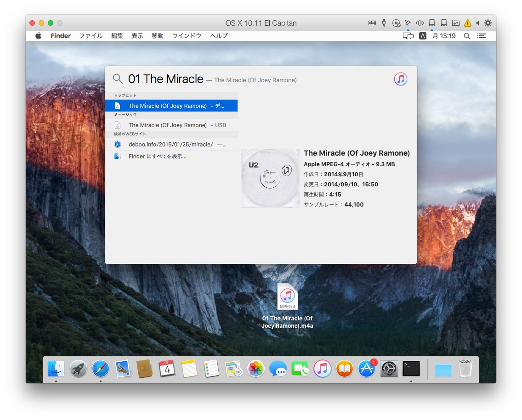Screen dimensions: 522x420
Task: Collapse VM toolbar arrow icon
Action: coord(478,23)
